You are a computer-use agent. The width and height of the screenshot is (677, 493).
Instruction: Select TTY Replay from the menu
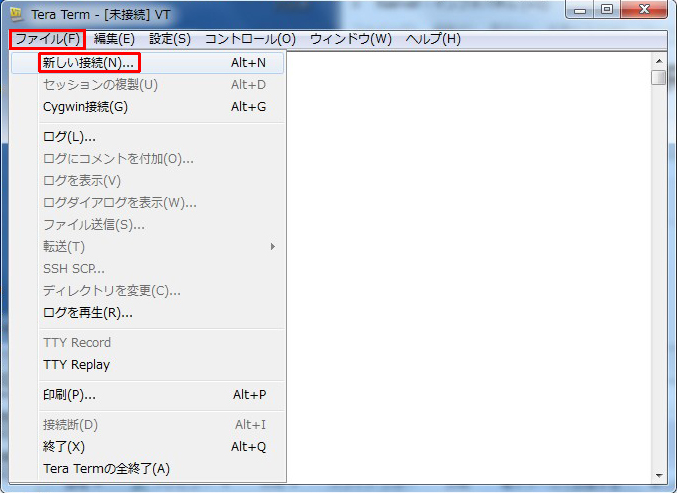76,365
